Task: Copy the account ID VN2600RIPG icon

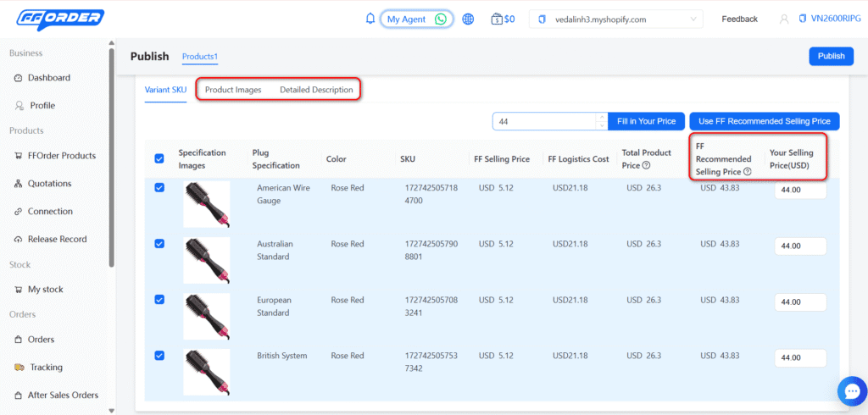Action: point(803,19)
